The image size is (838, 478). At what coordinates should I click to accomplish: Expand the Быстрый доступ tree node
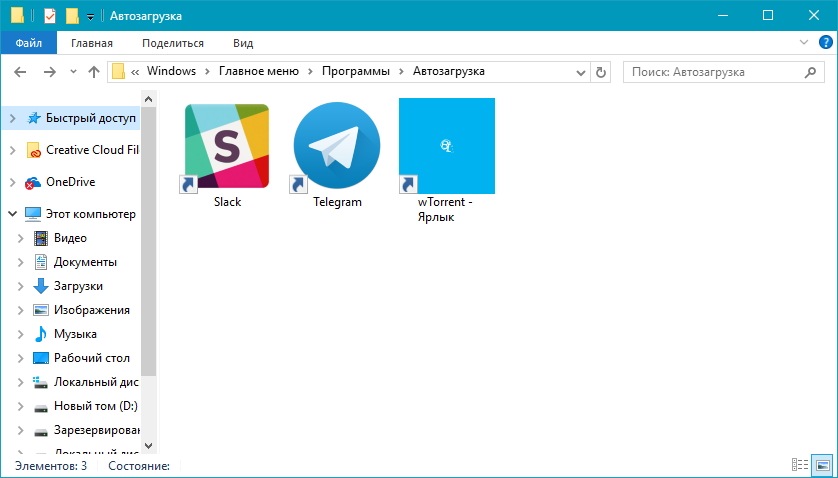point(13,118)
